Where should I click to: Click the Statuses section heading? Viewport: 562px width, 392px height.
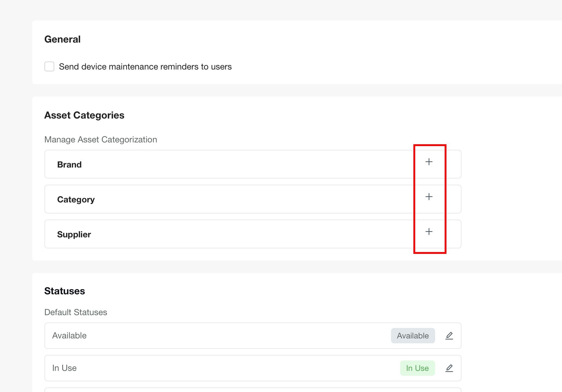pyautogui.click(x=64, y=291)
